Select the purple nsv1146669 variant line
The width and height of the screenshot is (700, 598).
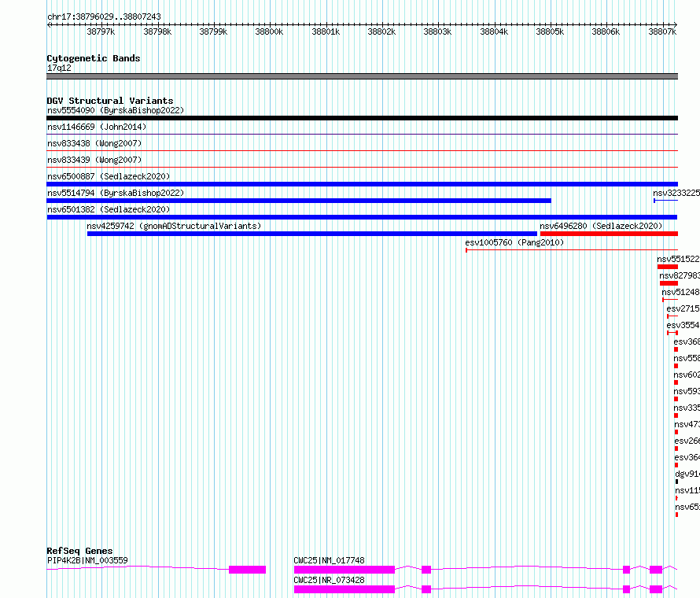pyautogui.click(x=362, y=134)
